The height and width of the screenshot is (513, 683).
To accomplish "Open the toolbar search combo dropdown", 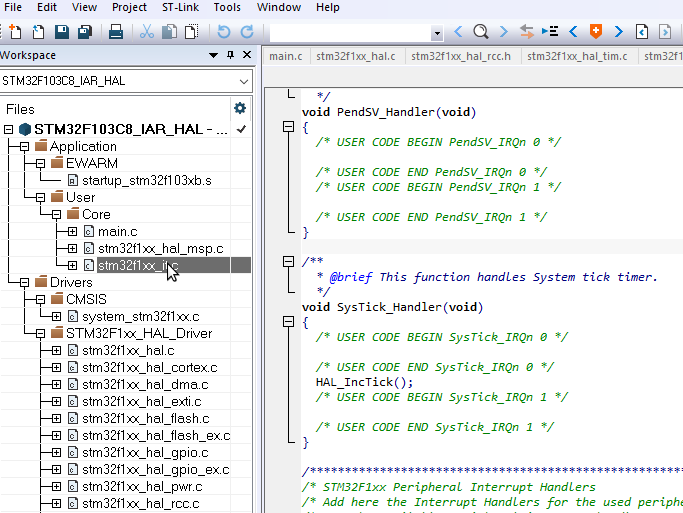I will (436, 33).
